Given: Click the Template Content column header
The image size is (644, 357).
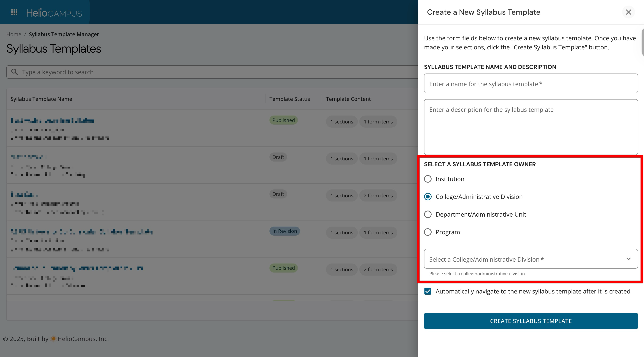Looking at the screenshot, I should click(348, 99).
